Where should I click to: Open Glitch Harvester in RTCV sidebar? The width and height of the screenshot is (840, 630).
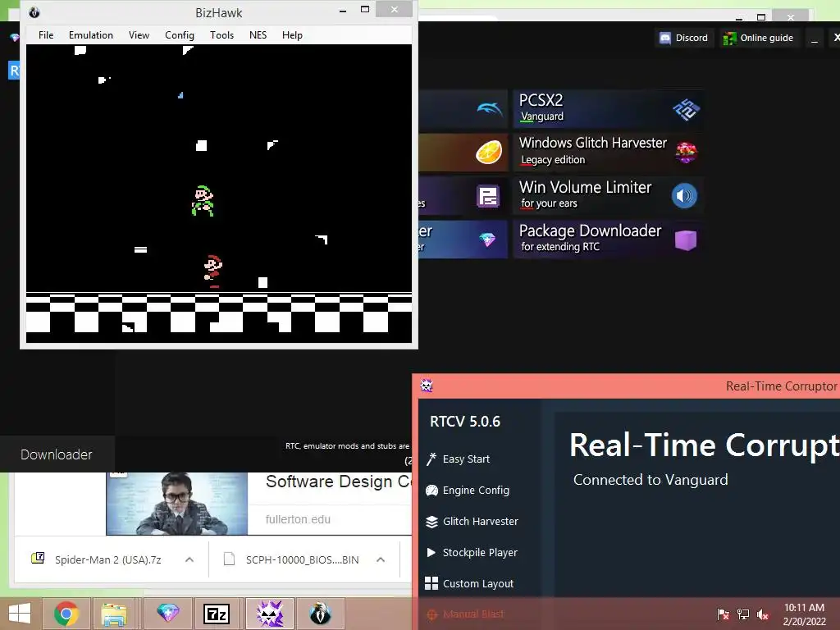tap(481, 521)
